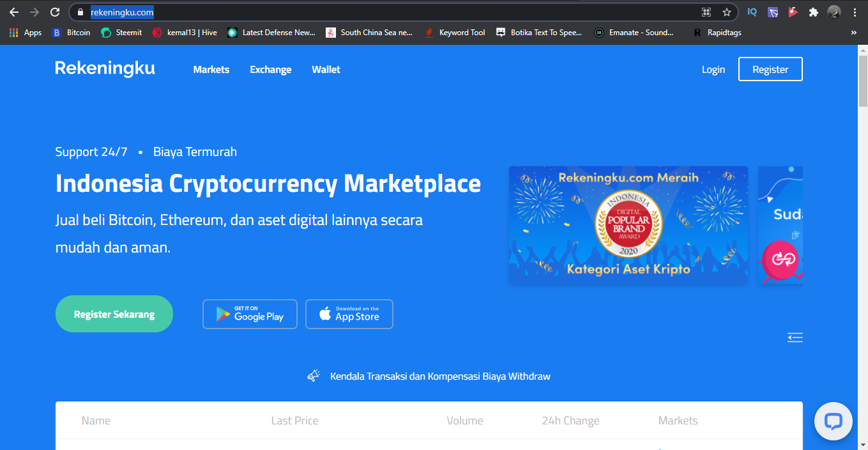The width and height of the screenshot is (868, 450).
Task: Open the Emanate bookmark
Action: coord(634,33)
